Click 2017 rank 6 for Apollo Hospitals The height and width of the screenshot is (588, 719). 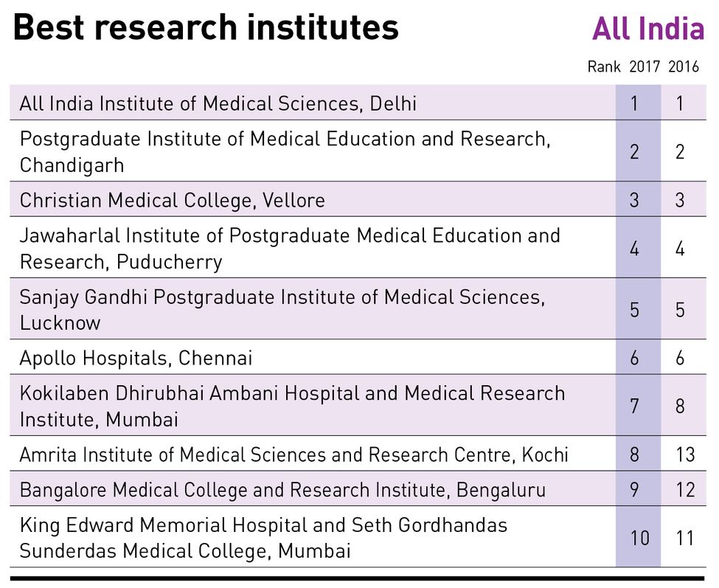click(634, 358)
